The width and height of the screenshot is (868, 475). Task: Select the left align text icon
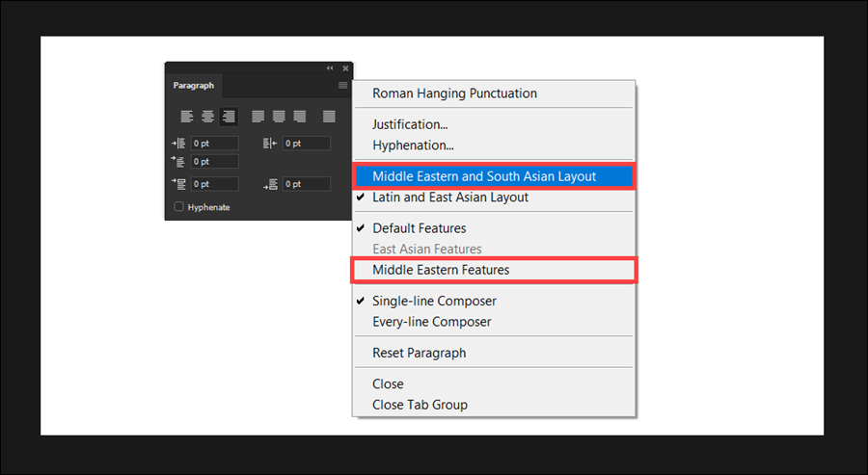(x=186, y=117)
